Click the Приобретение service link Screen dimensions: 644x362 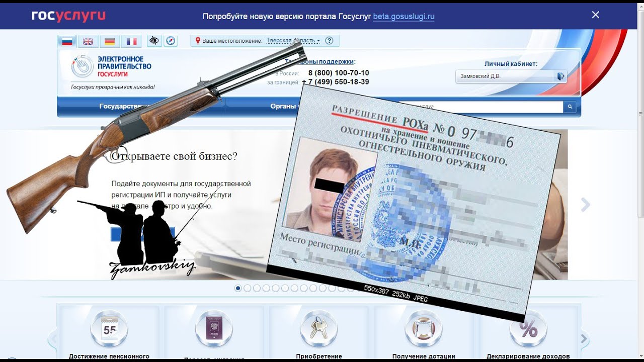pos(319,356)
